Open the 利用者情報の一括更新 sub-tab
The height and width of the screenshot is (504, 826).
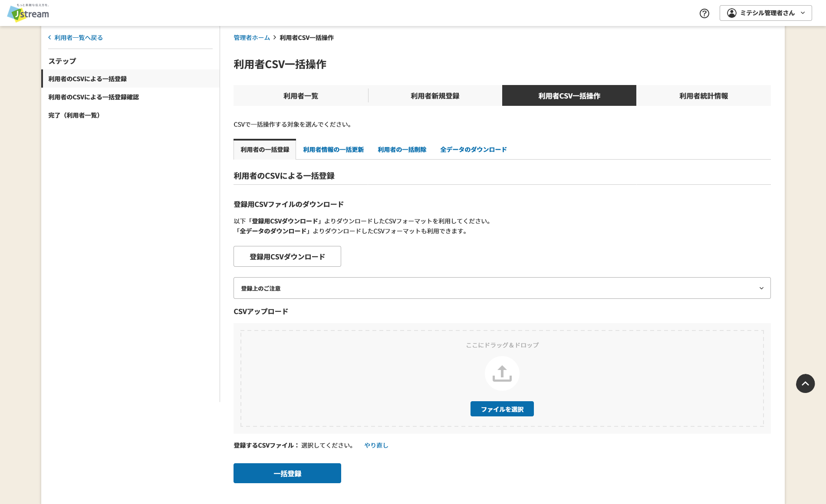333,150
